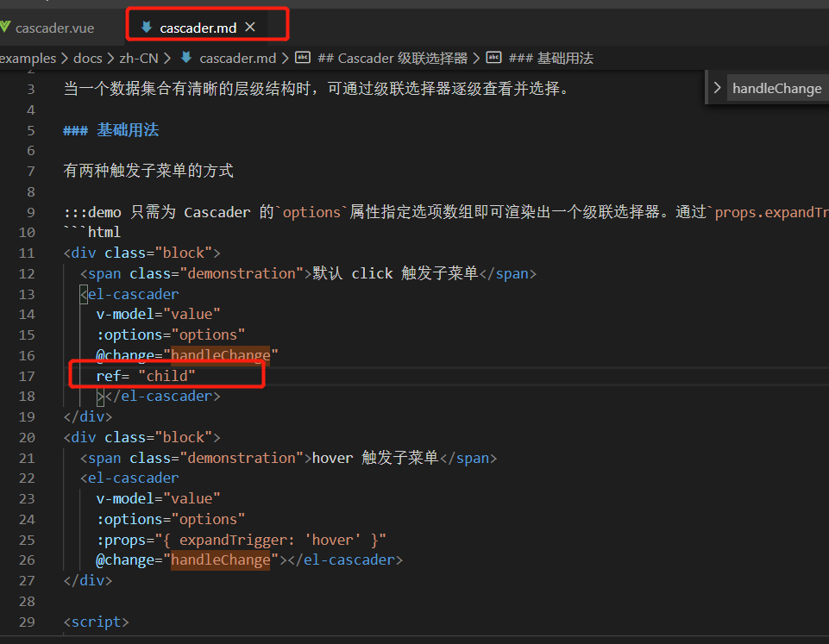Click the 'el-cascader' opening tag on line 13
This screenshot has height=644, width=829.
[x=129, y=294]
